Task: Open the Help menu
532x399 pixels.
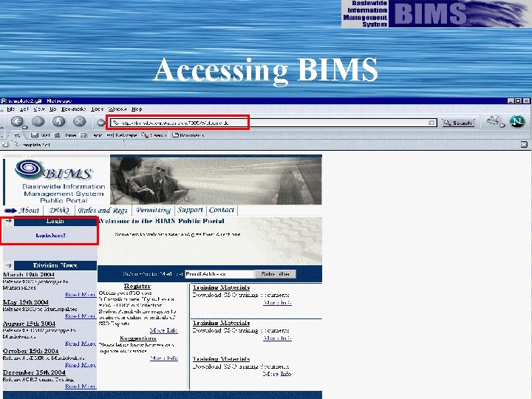Action: coord(137,109)
